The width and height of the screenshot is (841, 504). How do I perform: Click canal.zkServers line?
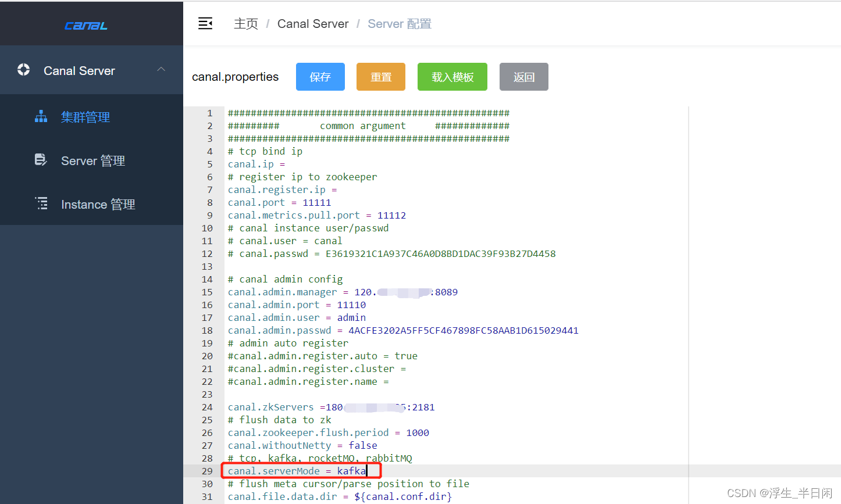click(331, 407)
